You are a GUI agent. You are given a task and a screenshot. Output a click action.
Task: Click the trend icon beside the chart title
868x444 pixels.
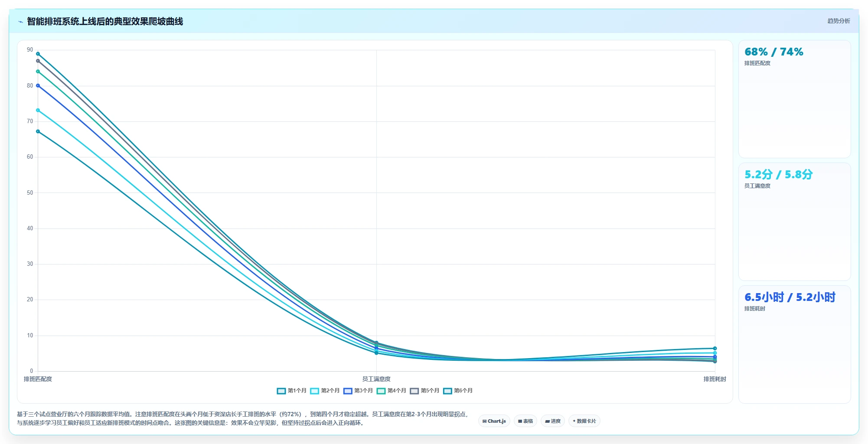click(x=20, y=21)
